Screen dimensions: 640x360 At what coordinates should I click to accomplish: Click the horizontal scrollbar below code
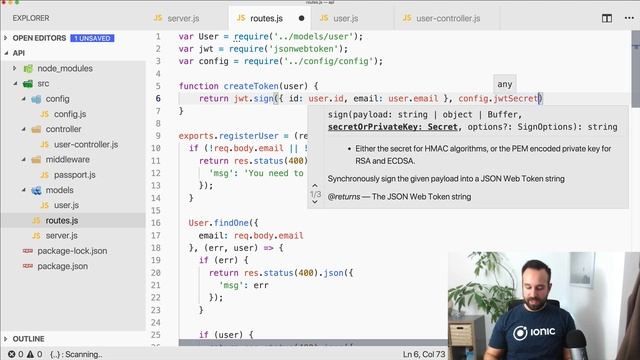pos(313,342)
